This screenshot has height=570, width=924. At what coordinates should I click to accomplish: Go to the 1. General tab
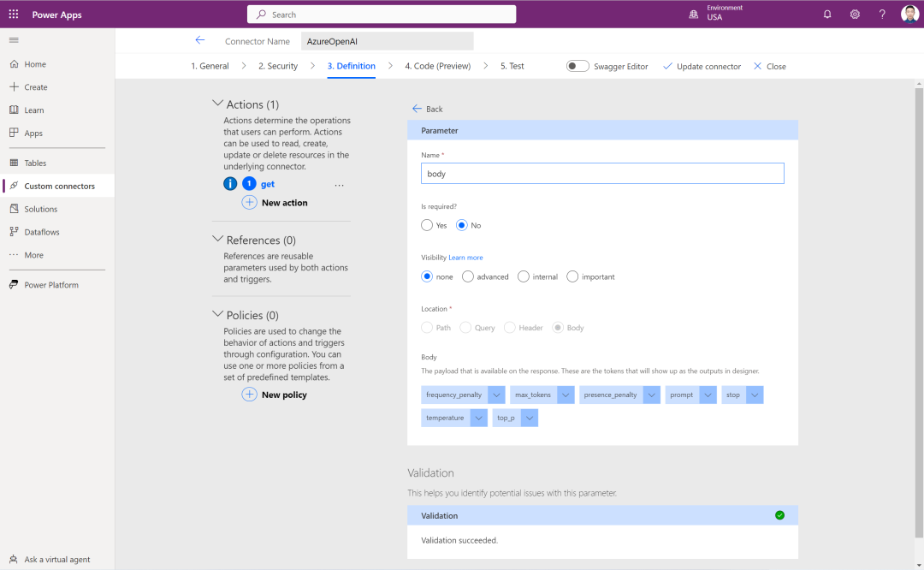pos(210,66)
